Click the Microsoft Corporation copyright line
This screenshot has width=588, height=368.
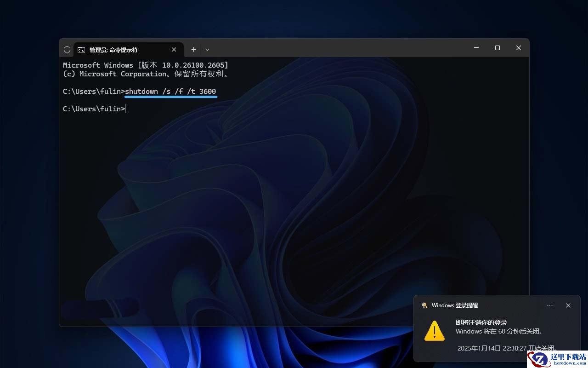point(146,74)
